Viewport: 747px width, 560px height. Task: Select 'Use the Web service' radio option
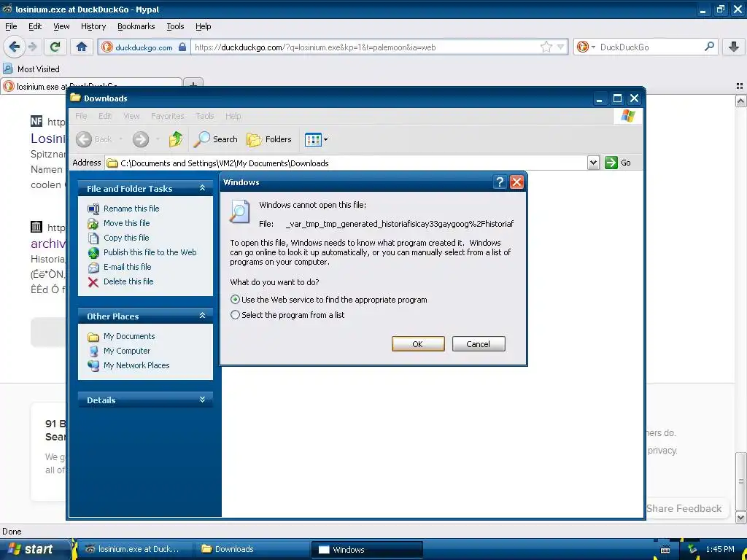point(235,300)
